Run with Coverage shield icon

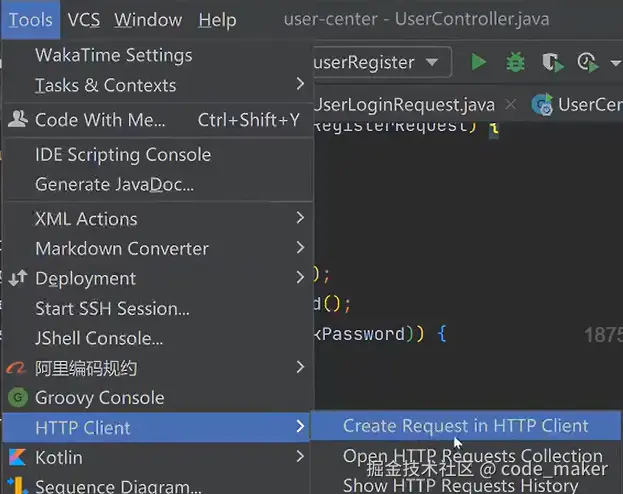click(x=551, y=63)
